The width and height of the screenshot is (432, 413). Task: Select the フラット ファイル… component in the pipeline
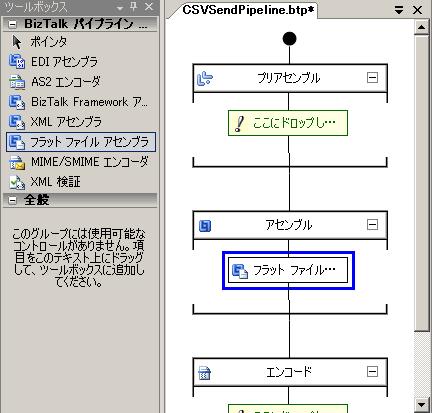coord(288,270)
